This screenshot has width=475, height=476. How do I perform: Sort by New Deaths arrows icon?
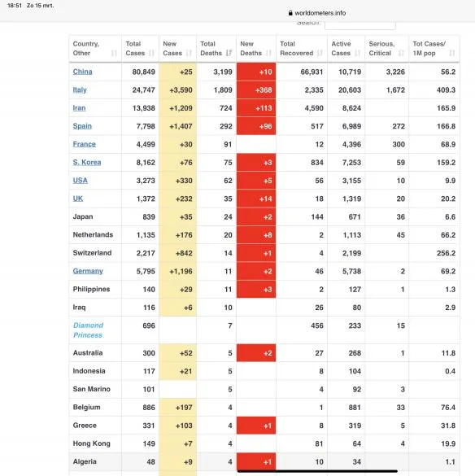[268, 53]
